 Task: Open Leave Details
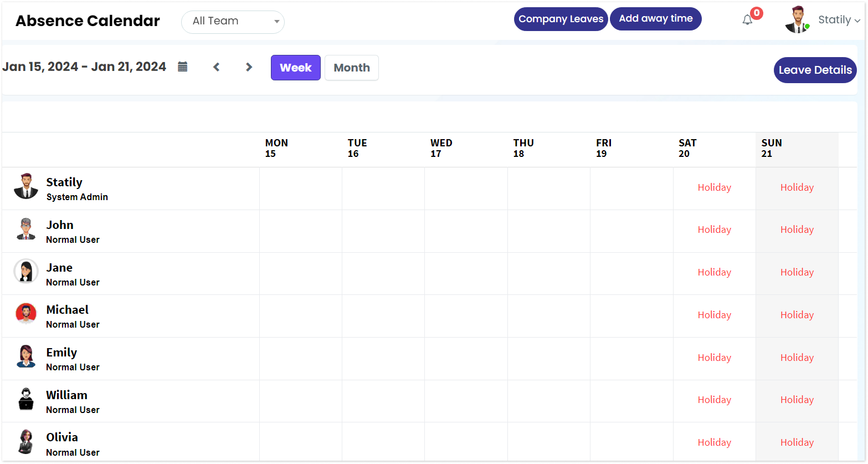click(x=815, y=70)
